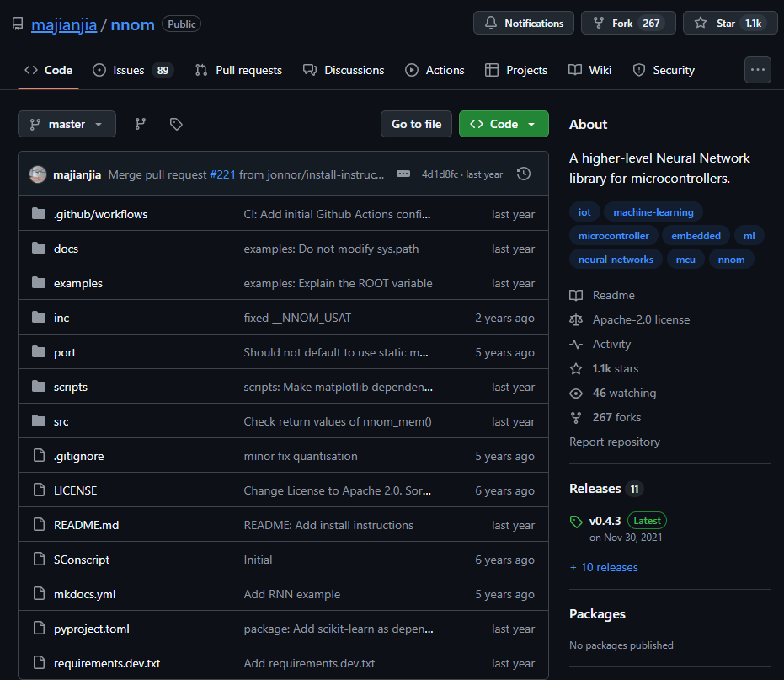Select the mcu topic tag
The image size is (784, 680).
pos(685,260)
